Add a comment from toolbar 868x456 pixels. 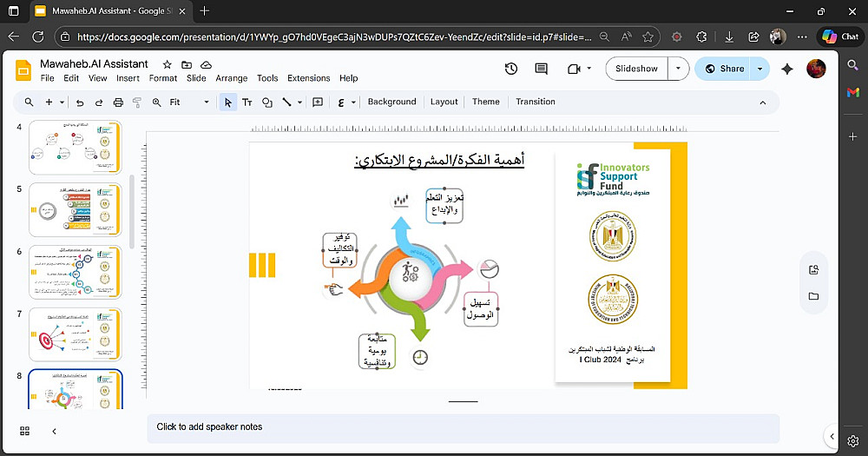tap(318, 102)
